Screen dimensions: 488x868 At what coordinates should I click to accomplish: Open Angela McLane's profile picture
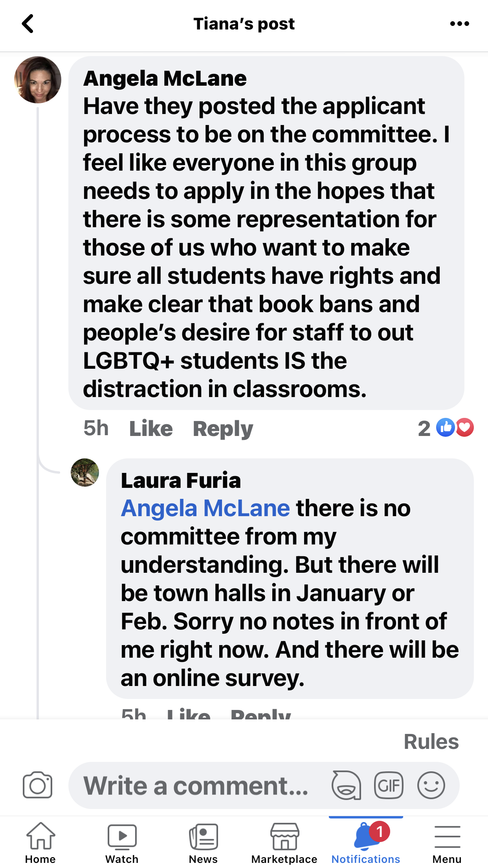[x=38, y=80]
